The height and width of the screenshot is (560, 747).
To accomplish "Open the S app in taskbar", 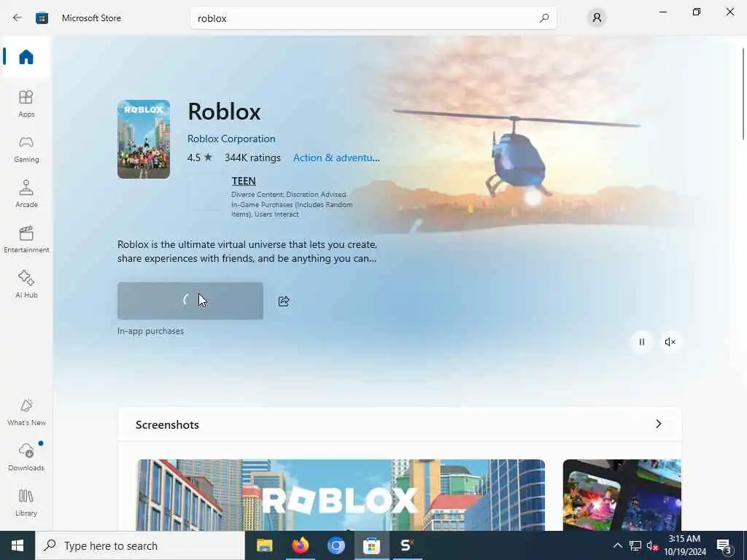I will pyautogui.click(x=407, y=545).
